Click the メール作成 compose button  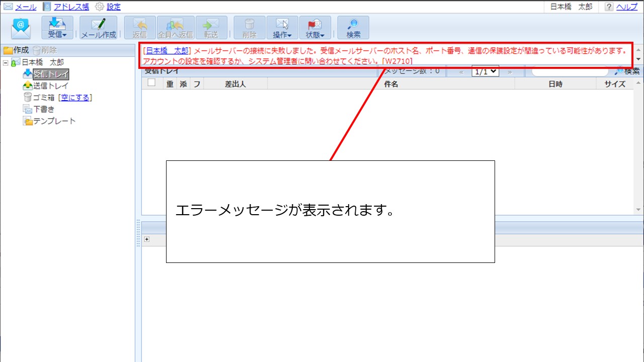point(99,28)
